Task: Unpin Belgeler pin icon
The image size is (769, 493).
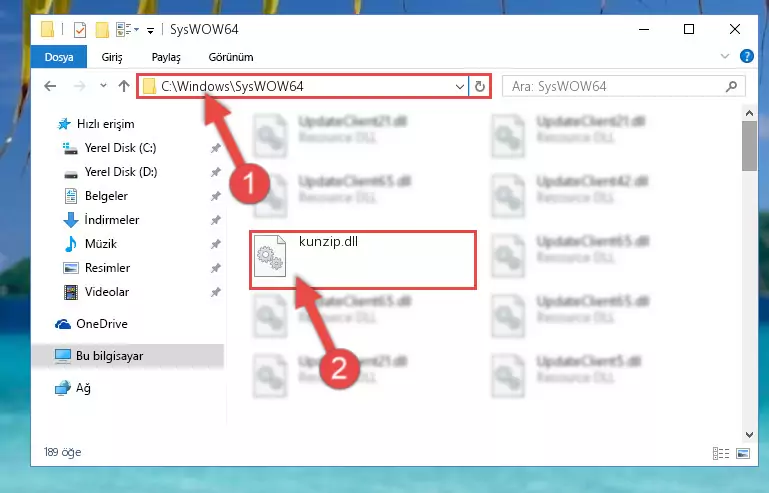Action: pos(215,196)
